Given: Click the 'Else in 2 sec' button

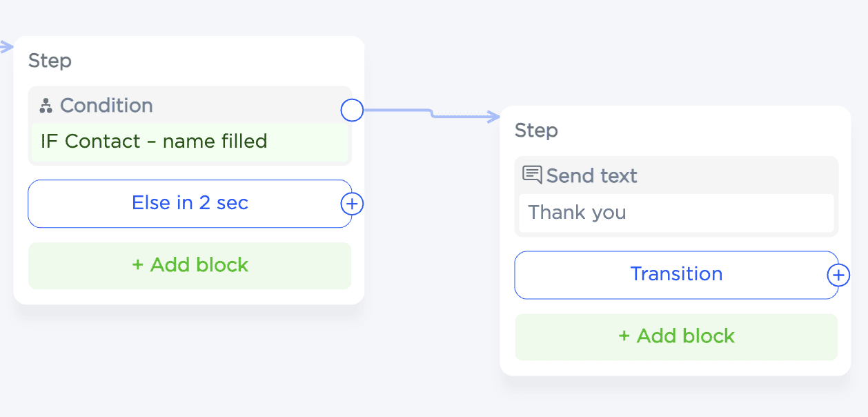Looking at the screenshot, I should tap(190, 204).
